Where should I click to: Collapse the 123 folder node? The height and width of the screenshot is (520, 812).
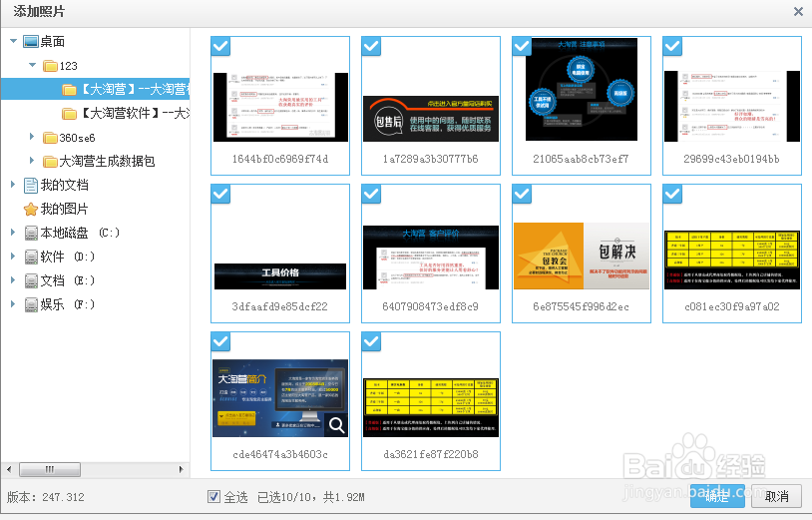[x=33, y=65]
